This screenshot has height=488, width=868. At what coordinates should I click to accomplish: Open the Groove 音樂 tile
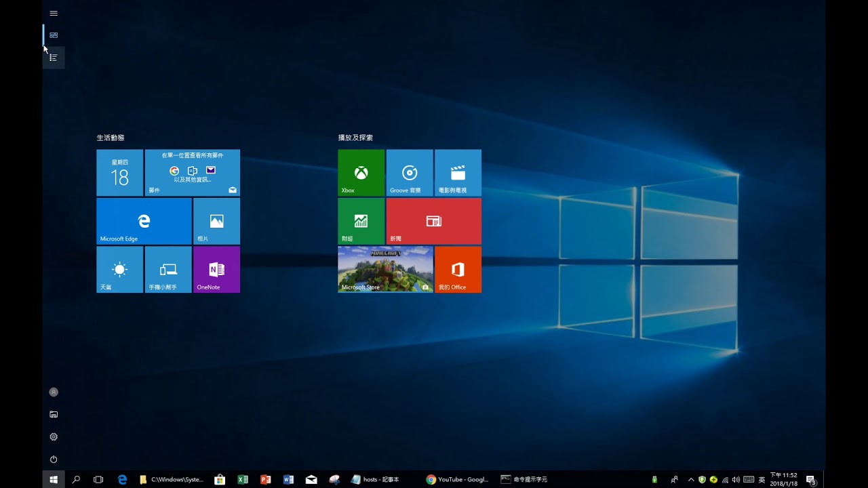[x=410, y=173]
